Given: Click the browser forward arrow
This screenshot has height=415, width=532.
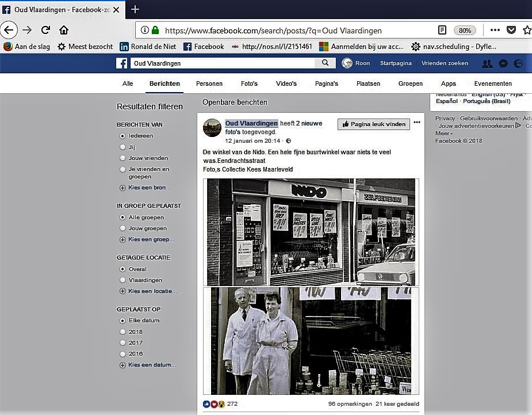Looking at the screenshot, I should point(27,31).
